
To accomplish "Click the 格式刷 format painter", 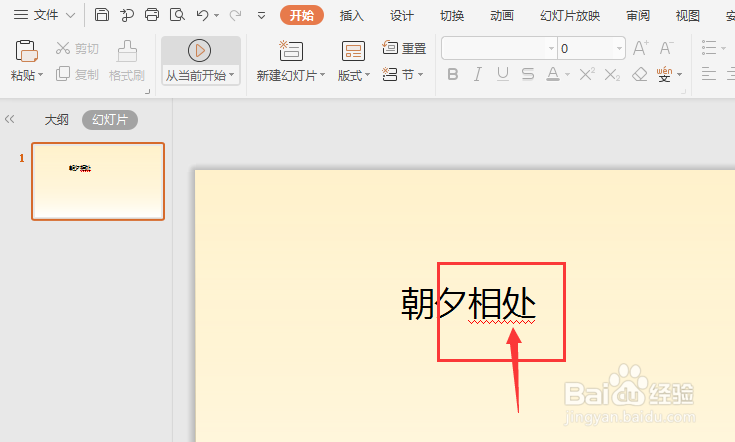I will 127,61.
